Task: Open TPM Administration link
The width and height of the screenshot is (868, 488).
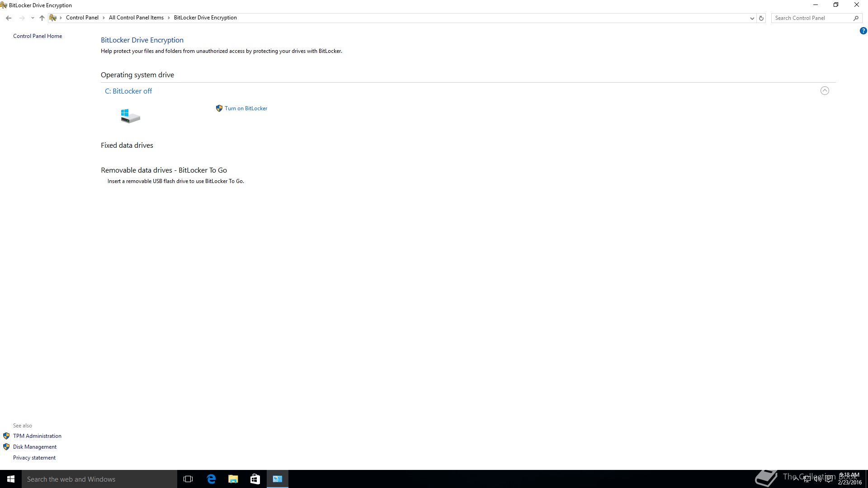Action: pos(37,436)
